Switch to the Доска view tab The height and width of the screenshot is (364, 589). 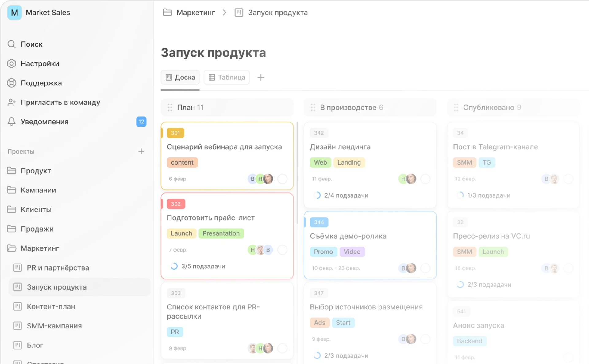(180, 77)
